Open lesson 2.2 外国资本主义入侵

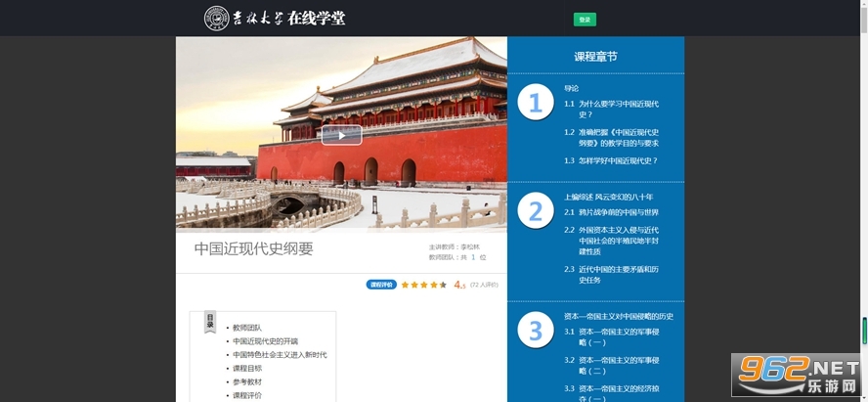(x=612, y=241)
